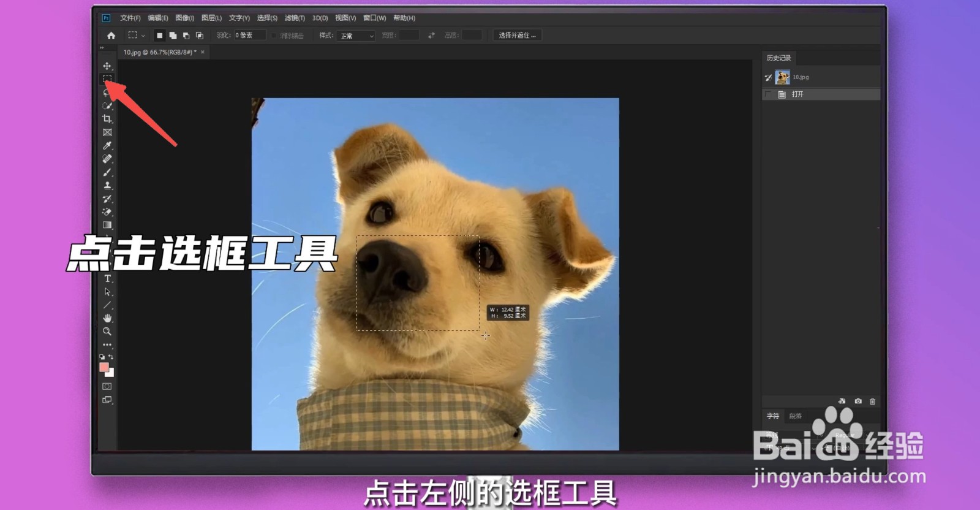Select the Frame tool
This screenshot has width=980, height=510.
[x=107, y=132]
